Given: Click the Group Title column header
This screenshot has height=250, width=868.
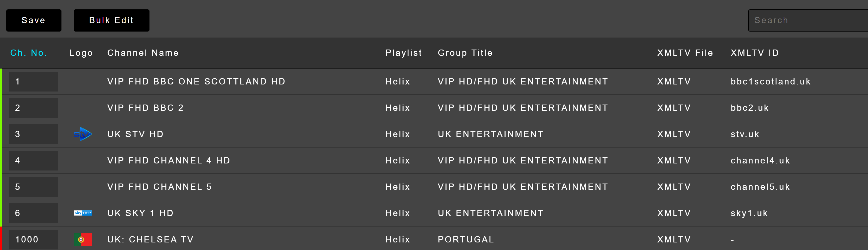Looking at the screenshot, I should [x=465, y=53].
